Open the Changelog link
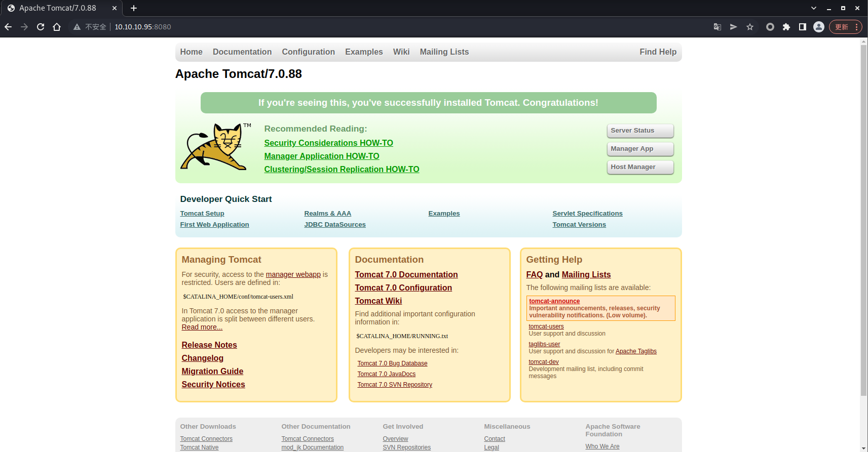This screenshot has width=868, height=452. click(202, 358)
